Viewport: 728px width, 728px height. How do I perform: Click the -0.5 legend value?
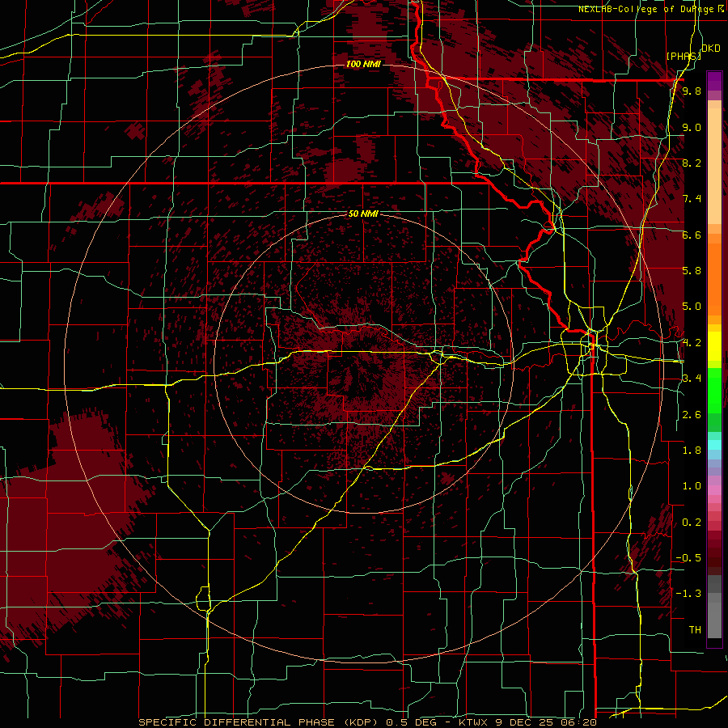pyautogui.click(x=688, y=558)
